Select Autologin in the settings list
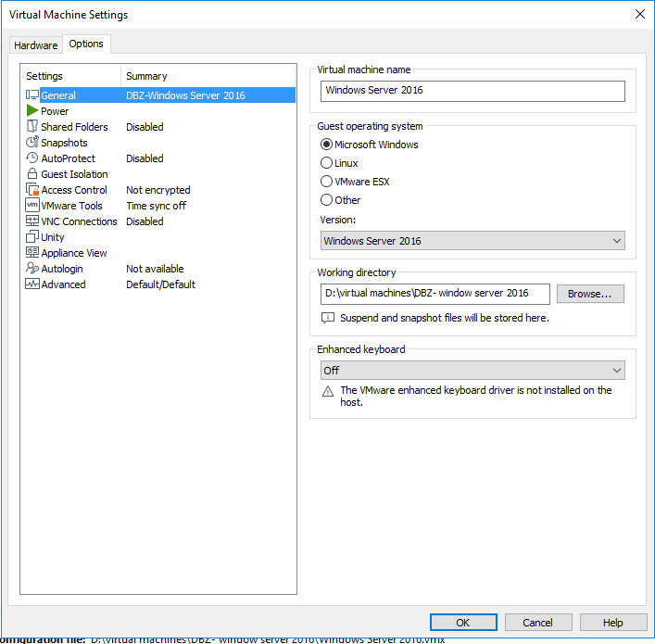This screenshot has width=655, height=644. pos(160,269)
